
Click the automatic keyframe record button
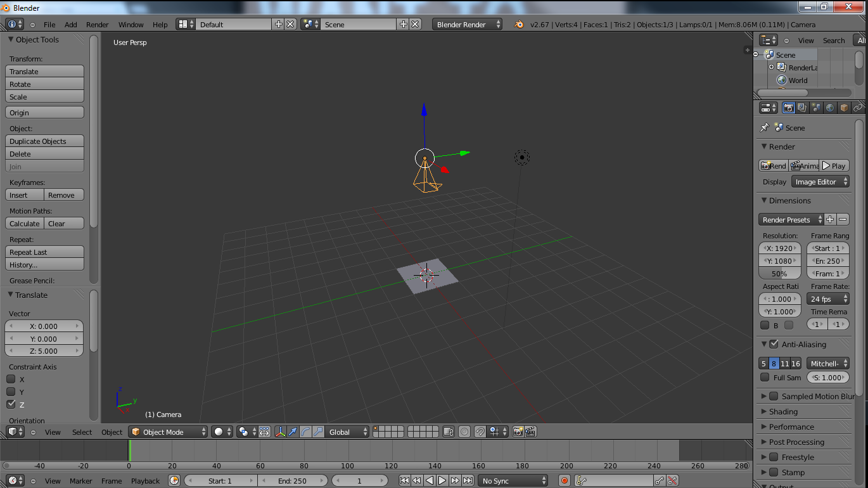(565, 480)
